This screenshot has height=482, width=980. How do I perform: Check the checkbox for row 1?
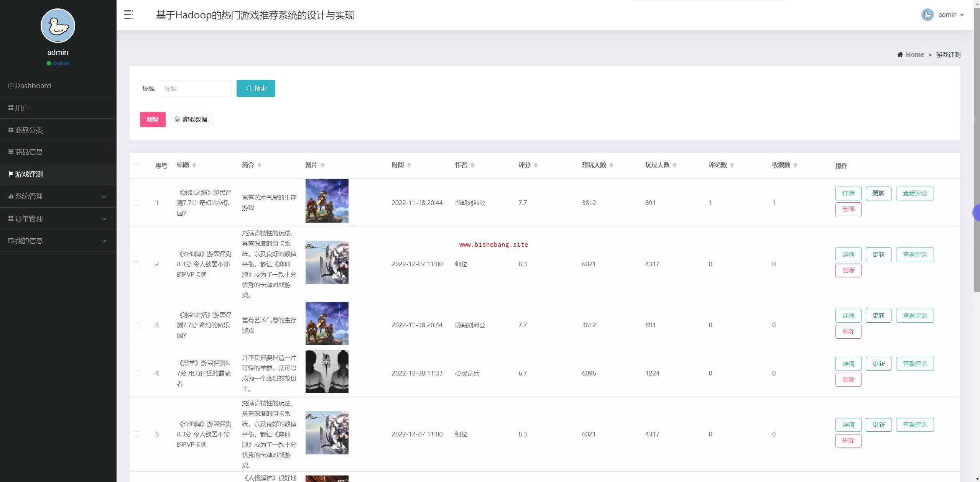(137, 203)
